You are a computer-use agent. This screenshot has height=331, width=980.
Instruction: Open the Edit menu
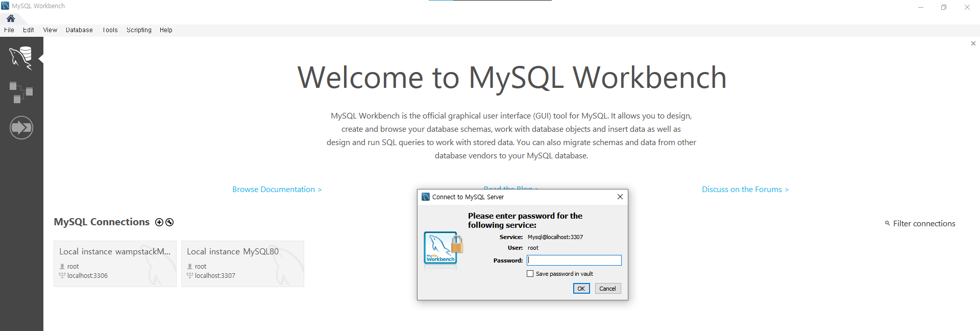point(29,30)
